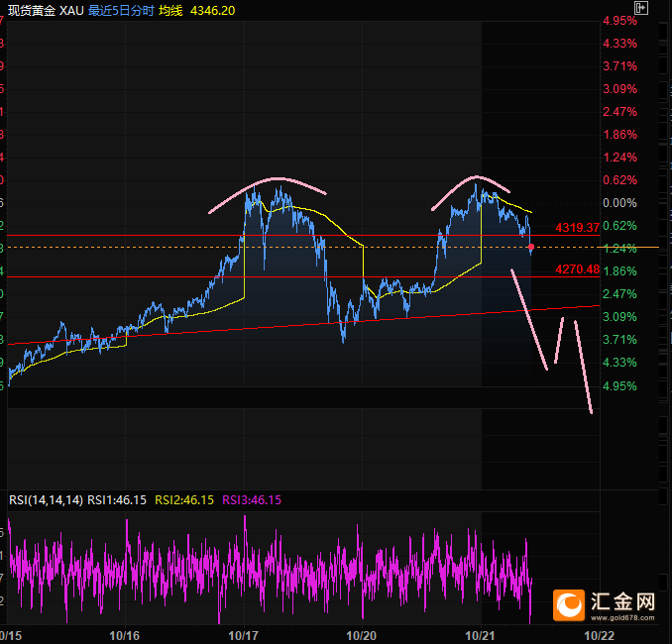Click the green 3.71% axis label
Image resolution: width=672 pixels, height=644 pixels.
point(619,340)
